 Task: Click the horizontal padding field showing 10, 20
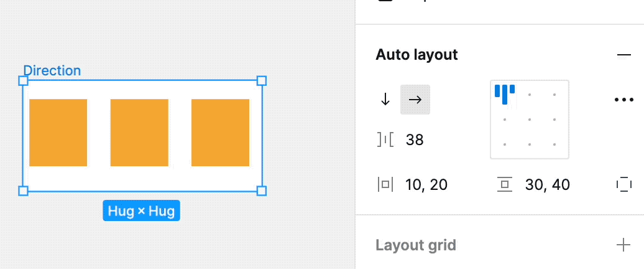coord(426,184)
